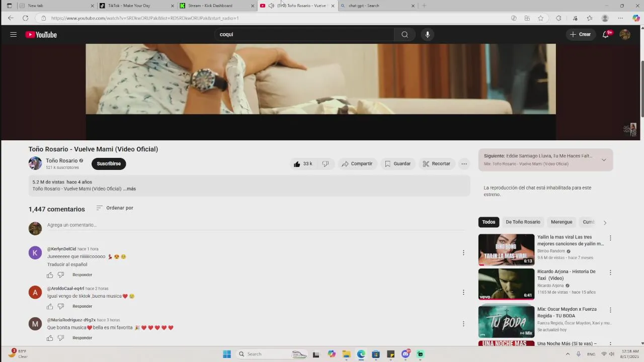Open Toño Rosario channel avatar
Screen dimensions: 644x362
pos(35,163)
